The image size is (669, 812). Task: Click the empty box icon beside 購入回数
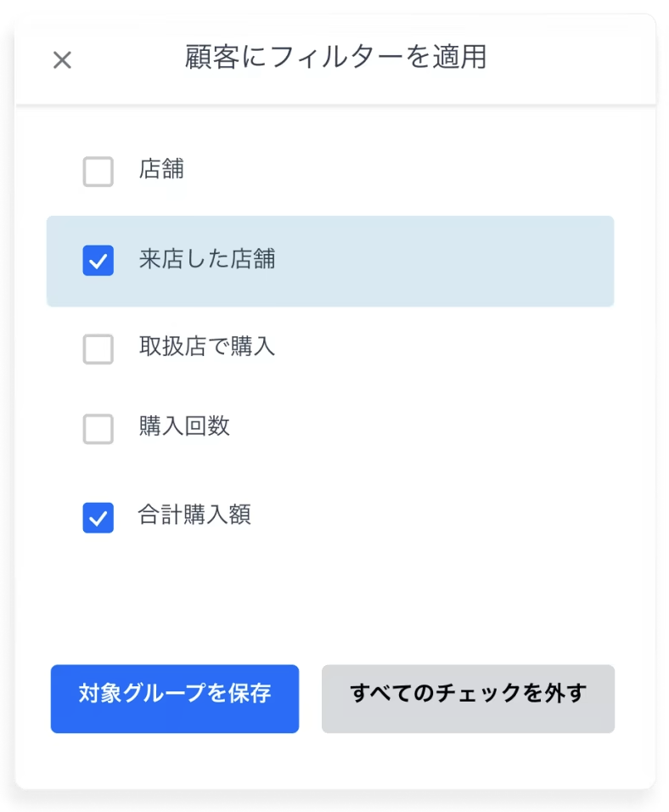[x=98, y=429]
